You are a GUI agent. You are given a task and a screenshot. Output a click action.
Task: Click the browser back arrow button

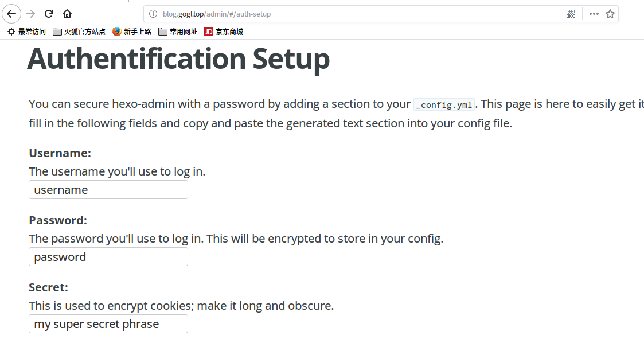pos(11,14)
